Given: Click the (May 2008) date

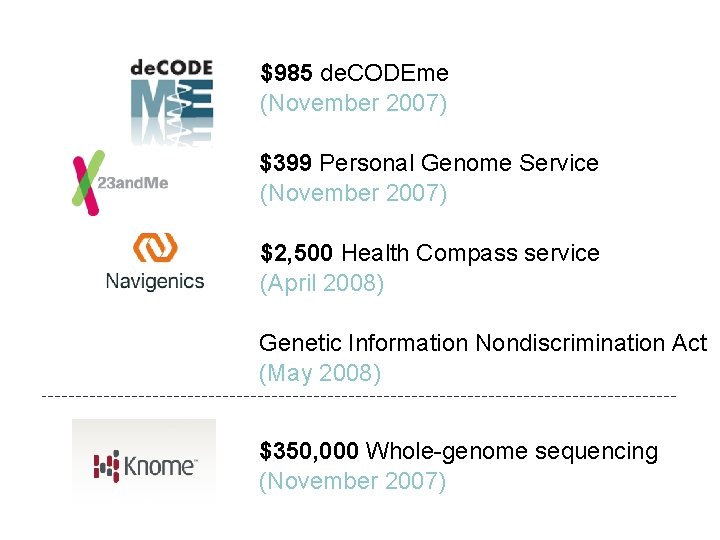Looking at the screenshot, I should click(x=320, y=373).
